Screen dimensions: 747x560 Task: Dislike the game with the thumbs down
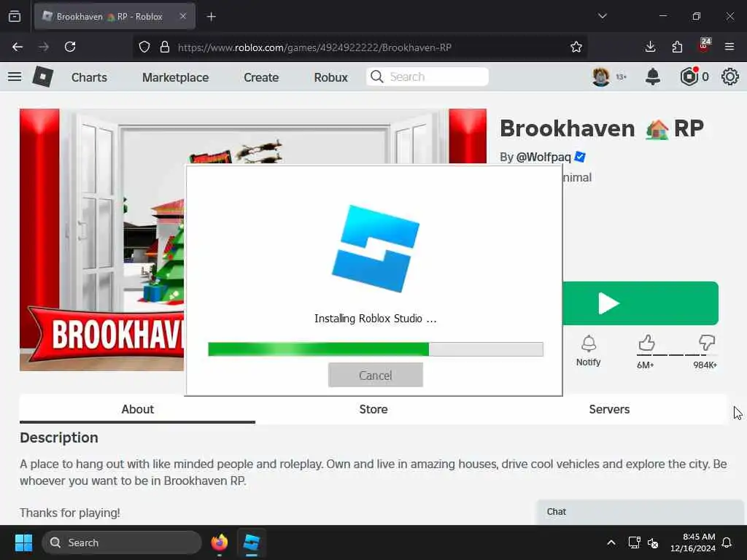707,343
